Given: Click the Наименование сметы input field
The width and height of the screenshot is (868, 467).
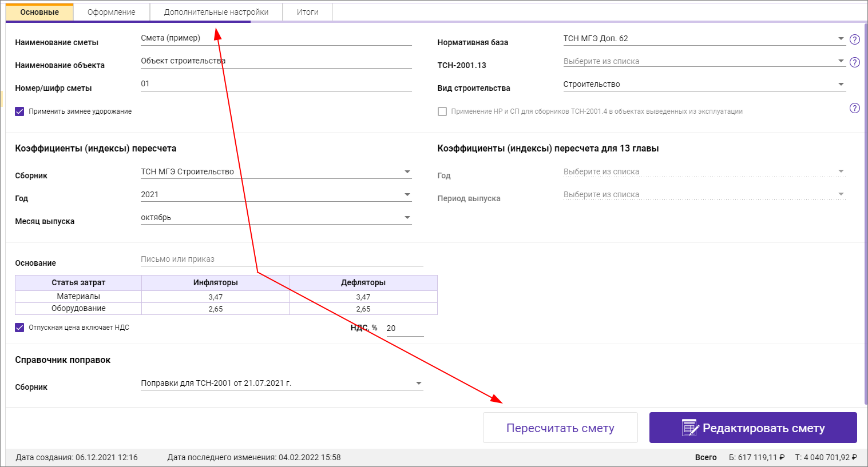Looking at the screenshot, I should [276, 38].
